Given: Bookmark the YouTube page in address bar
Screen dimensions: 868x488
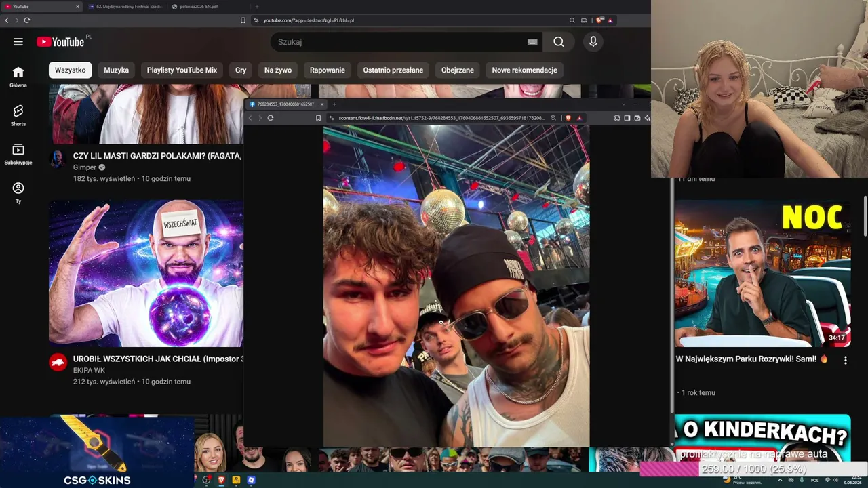Looking at the screenshot, I should 243,20.
